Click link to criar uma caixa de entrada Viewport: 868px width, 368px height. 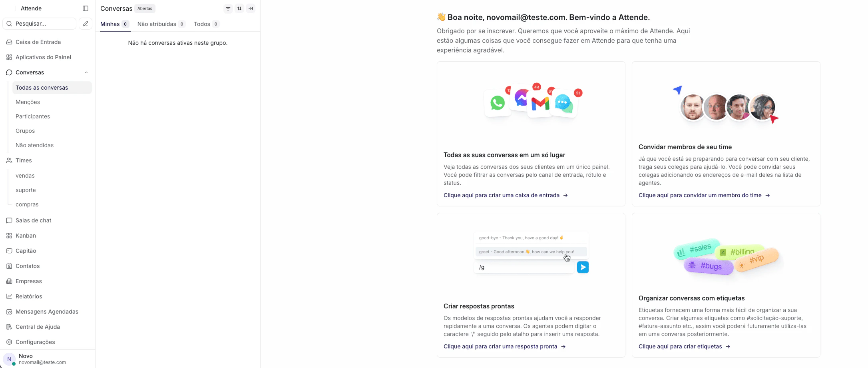(506, 195)
